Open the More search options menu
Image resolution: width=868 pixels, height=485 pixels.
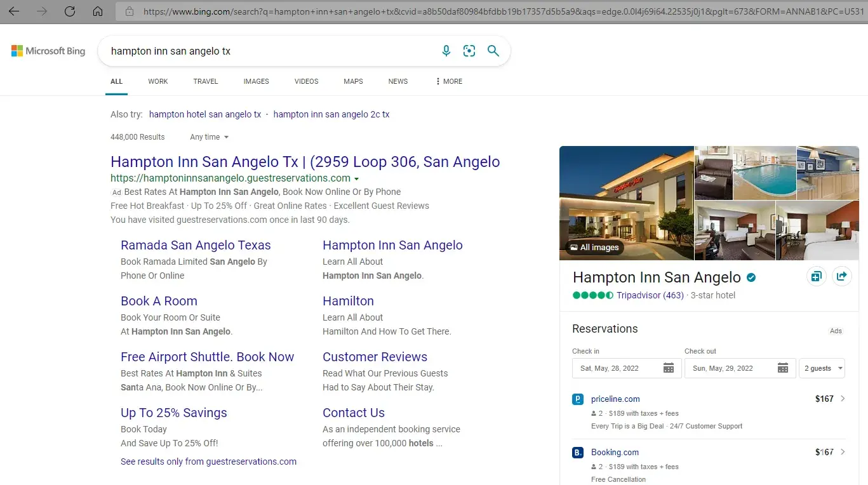[x=449, y=81]
